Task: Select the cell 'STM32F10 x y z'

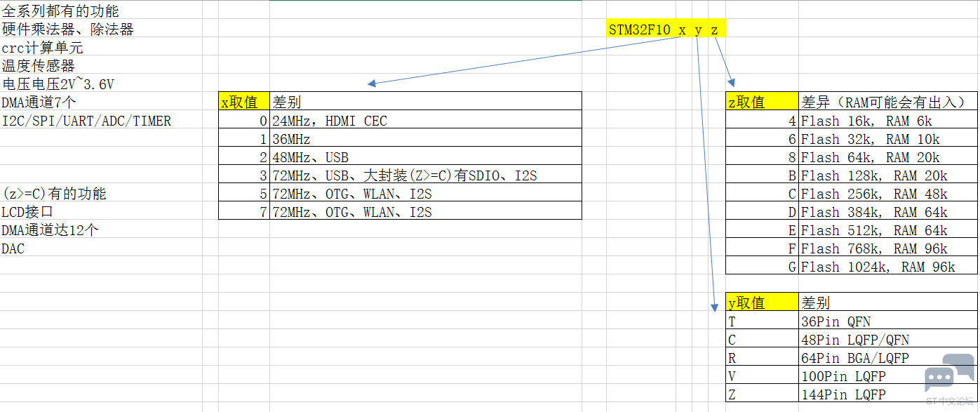Action: point(666,29)
